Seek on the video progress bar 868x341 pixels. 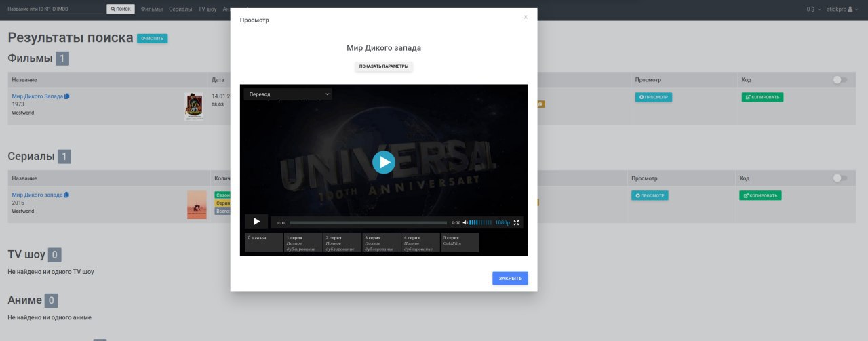pos(368,222)
